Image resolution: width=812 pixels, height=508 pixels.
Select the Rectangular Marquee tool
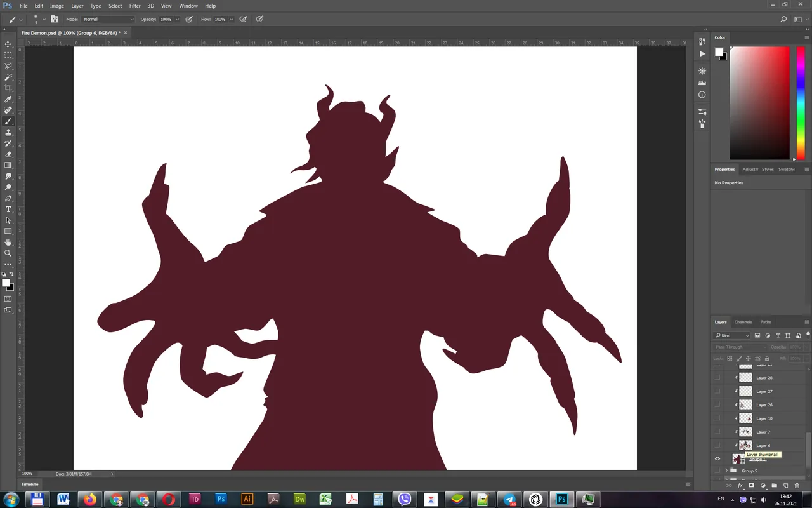coord(8,55)
